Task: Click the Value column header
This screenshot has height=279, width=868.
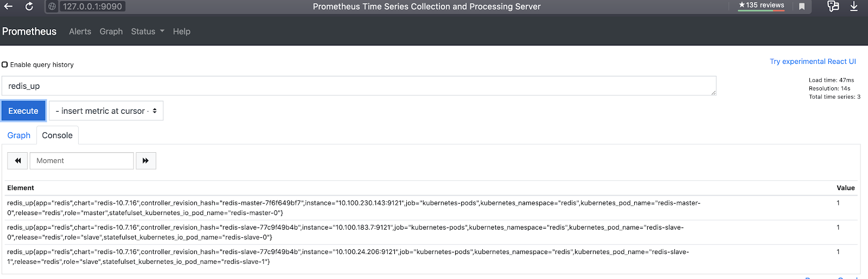Action: point(845,188)
